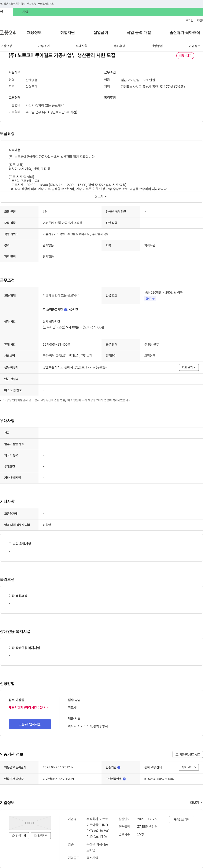Jump to 복리후생 section tab
Viewport: 203px width, 868px height.
[x=119, y=46]
